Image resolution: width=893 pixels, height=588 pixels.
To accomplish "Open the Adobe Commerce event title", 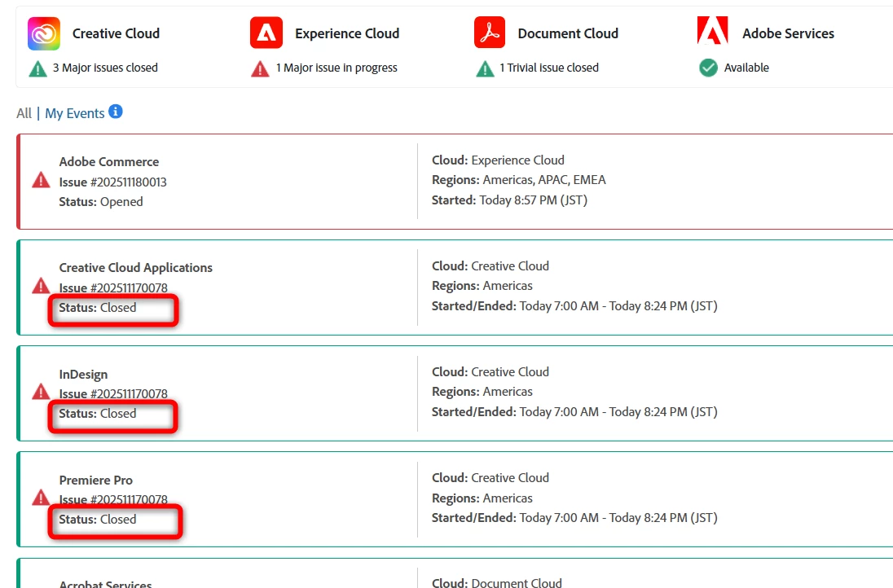I will pos(109,161).
